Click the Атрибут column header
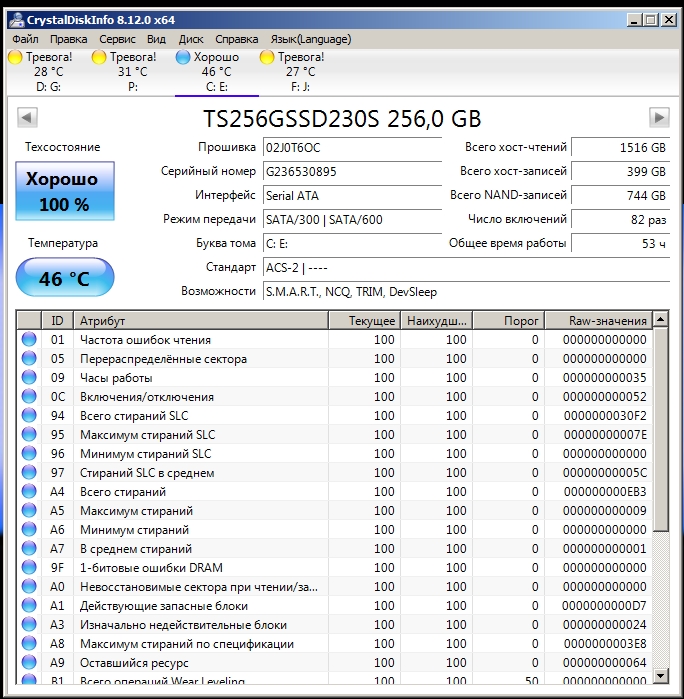684x699 pixels. pos(201,321)
